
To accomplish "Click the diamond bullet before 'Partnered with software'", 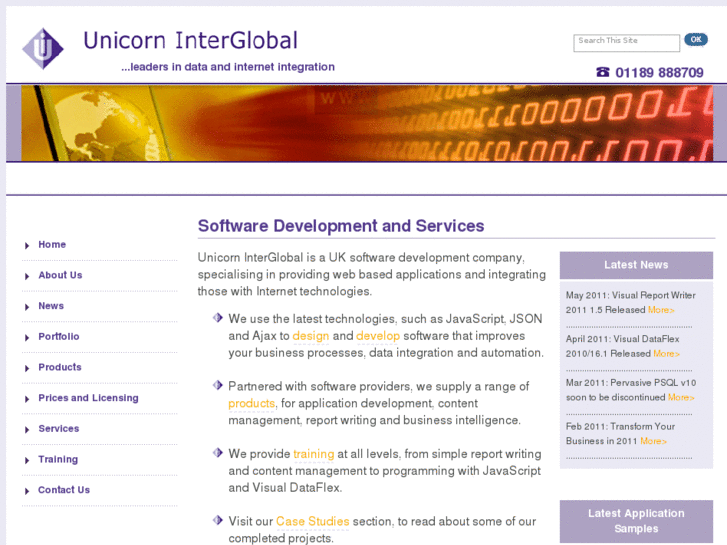I will tap(217, 385).
